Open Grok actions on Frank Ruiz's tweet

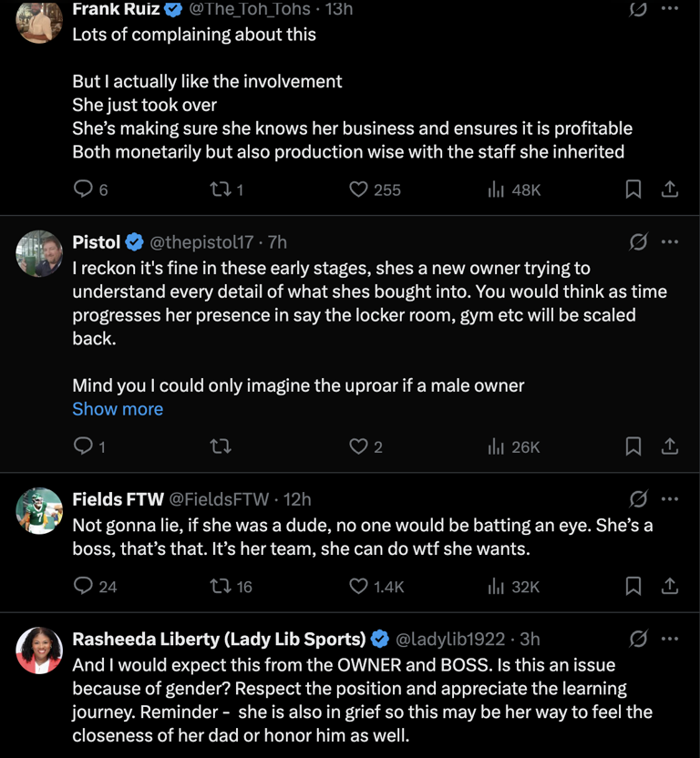(637, 9)
